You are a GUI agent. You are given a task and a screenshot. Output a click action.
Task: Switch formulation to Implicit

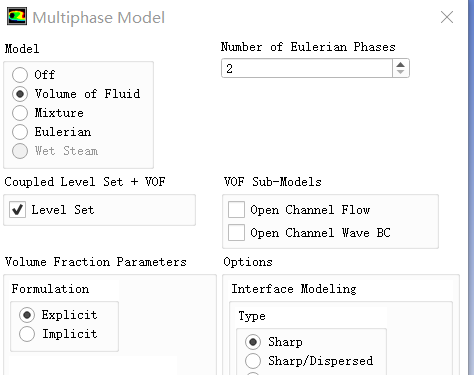[27, 334]
